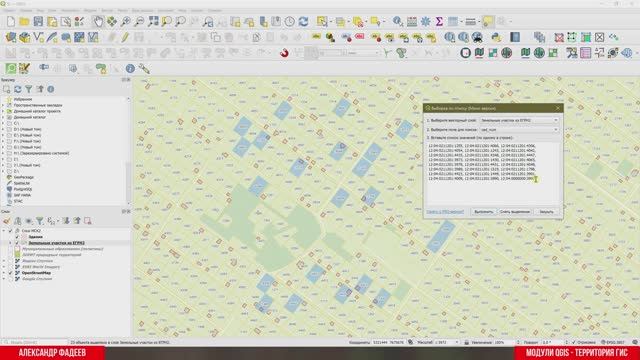Viewport: 640px width, 360px height.
Task: Filter the Browser panel
Action: pos(29,89)
